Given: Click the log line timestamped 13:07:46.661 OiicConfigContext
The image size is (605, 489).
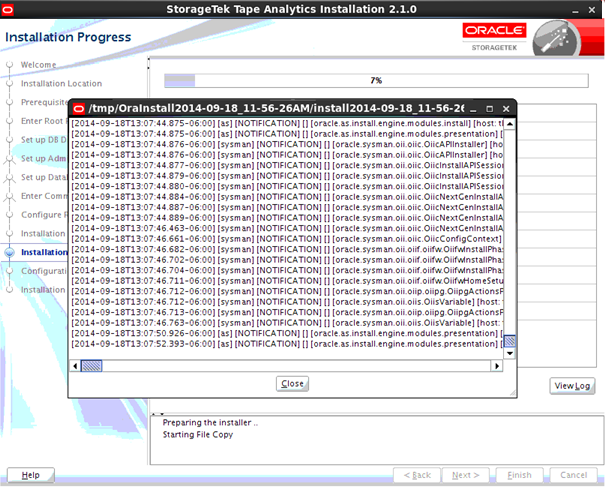Looking at the screenshot, I should point(287,239).
